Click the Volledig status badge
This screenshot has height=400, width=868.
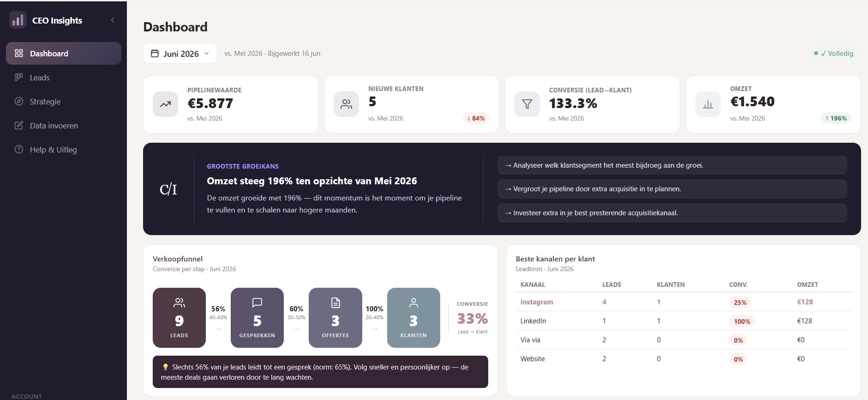[x=833, y=54]
